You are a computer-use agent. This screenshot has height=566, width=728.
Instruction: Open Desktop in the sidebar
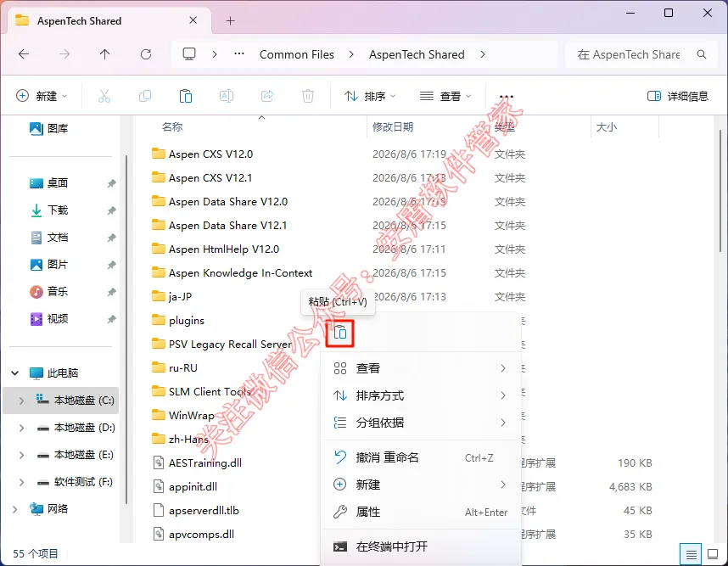click(x=48, y=183)
